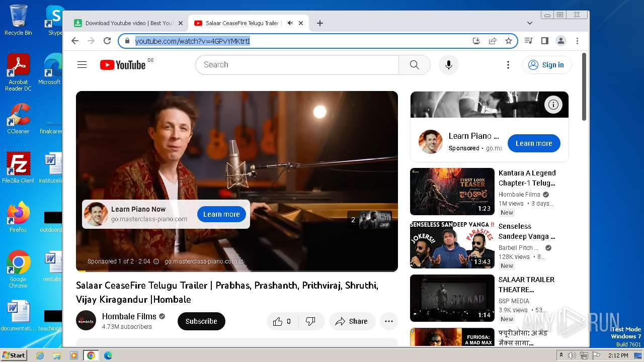Open go.masterclass-piano.com link in player
This screenshot has width=644, height=362.
(204, 261)
